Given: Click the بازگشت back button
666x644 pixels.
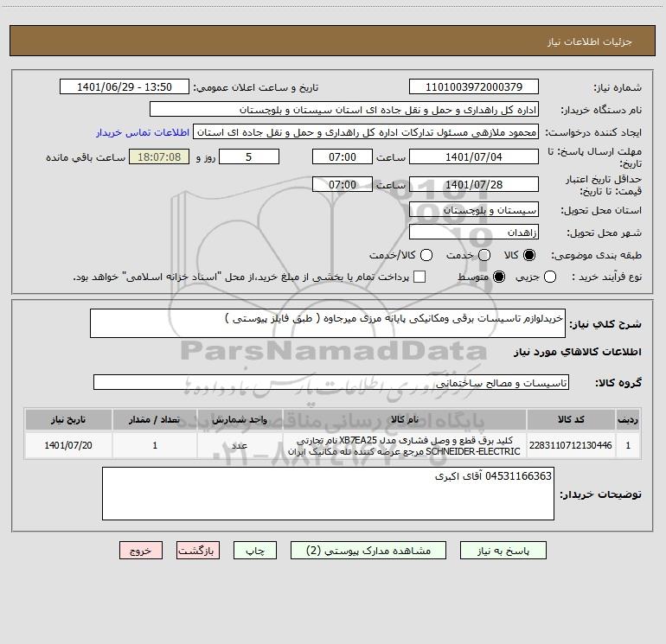Looking at the screenshot, I should tap(198, 551).
